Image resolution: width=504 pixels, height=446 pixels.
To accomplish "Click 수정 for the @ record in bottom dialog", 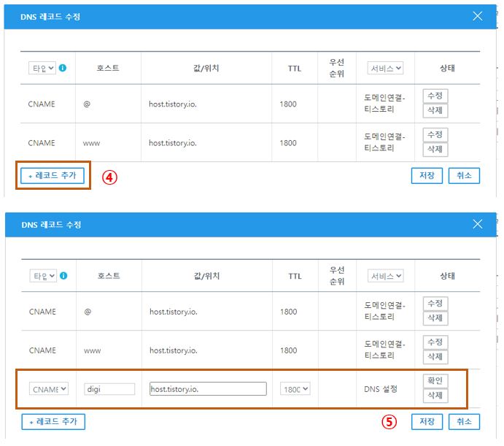I will click(x=435, y=304).
